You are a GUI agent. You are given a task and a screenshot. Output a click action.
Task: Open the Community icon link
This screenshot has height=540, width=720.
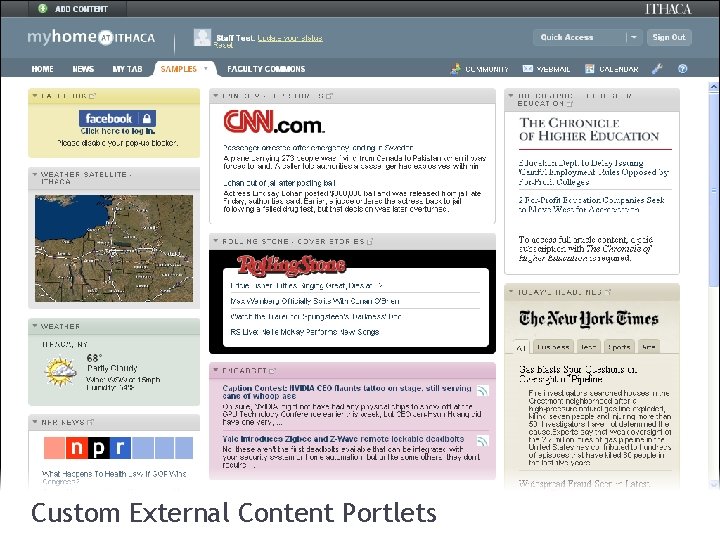tap(455, 69)
